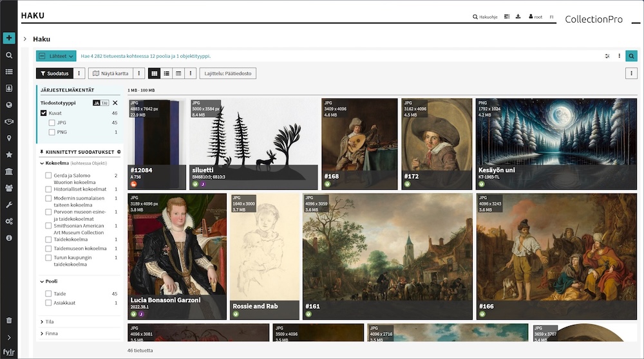Expand the Finna filter group
Screen dimensions: 644x359
point(42,333)
